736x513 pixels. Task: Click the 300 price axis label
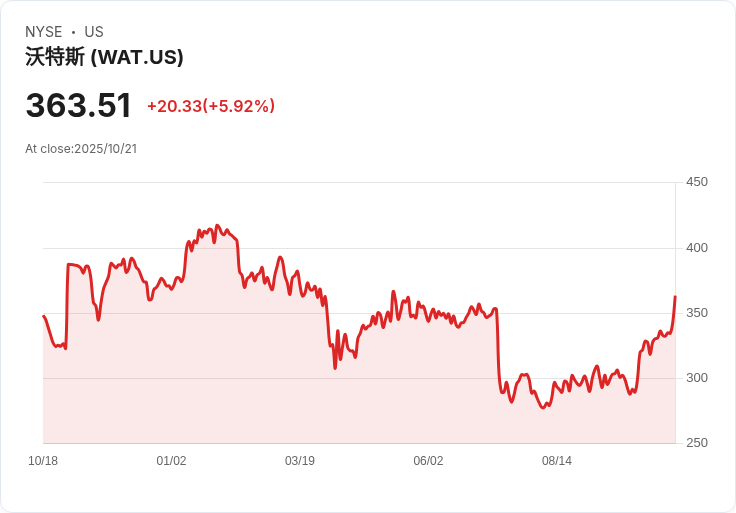tap(697, 378)
